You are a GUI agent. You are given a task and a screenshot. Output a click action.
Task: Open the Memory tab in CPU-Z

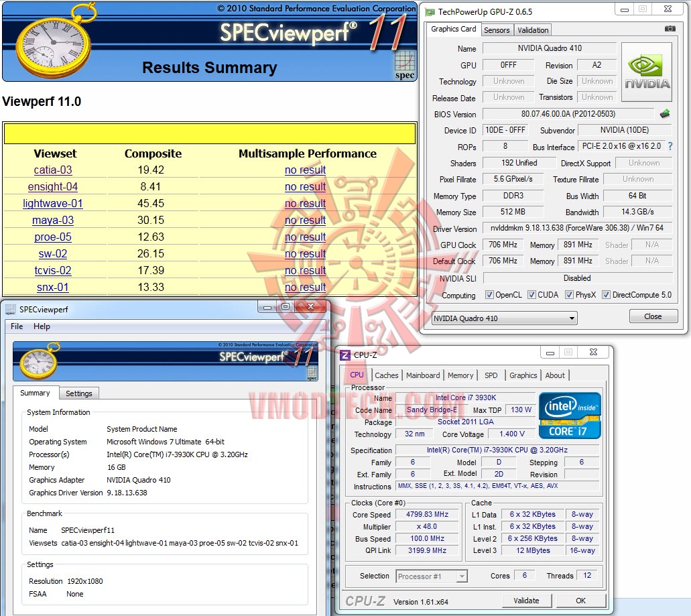point(460,375)
